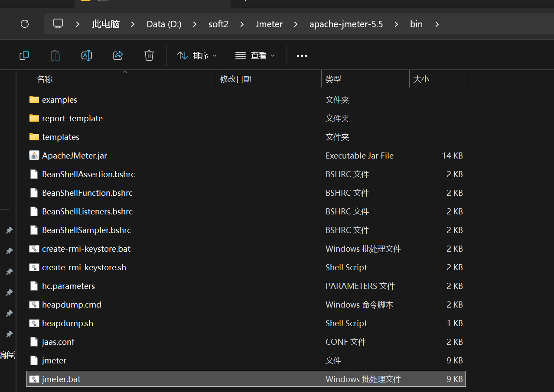The height and width of the screenshot is (392, 554).
Task: Click the computer monitor icon in breadcrumb
Action: tap(58, 24)
